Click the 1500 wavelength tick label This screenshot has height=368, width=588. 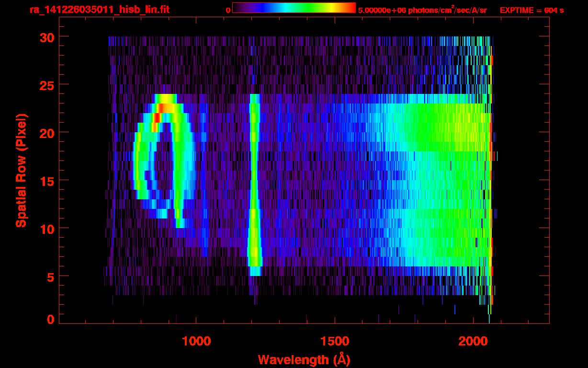click(334, 341)
